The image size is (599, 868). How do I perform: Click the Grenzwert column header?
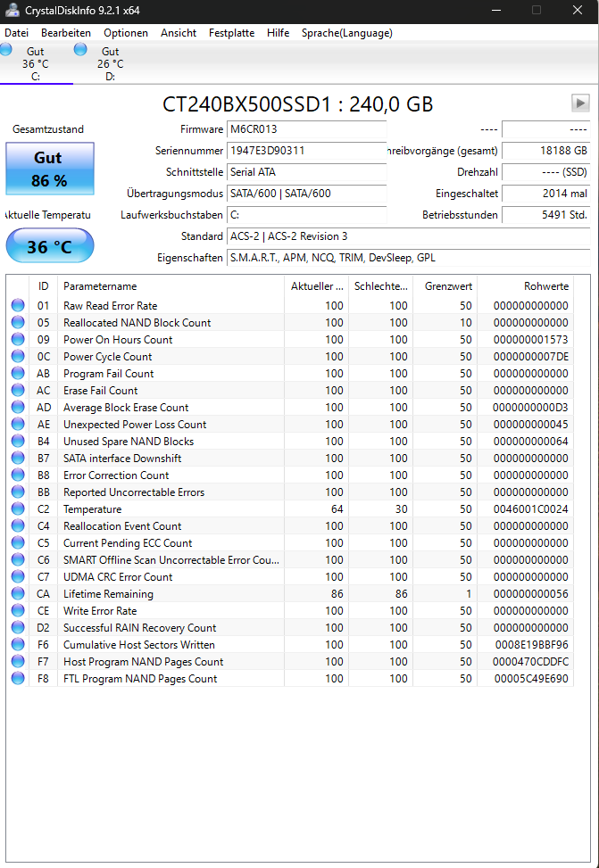coord(445,286)
